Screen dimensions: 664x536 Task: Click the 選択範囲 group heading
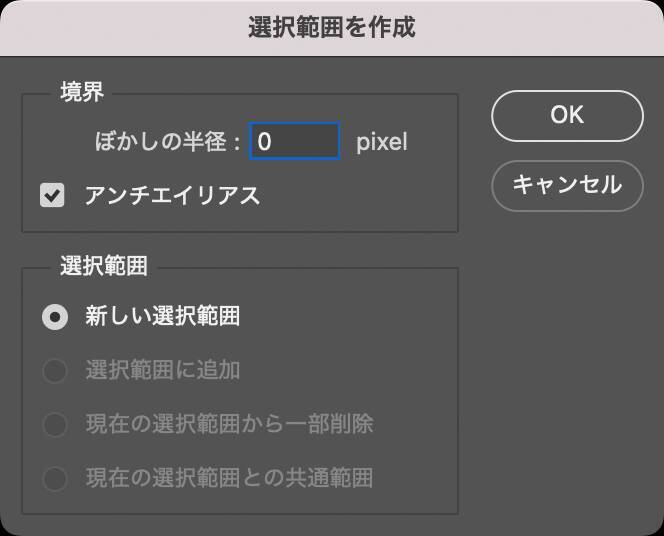point(104,266)
